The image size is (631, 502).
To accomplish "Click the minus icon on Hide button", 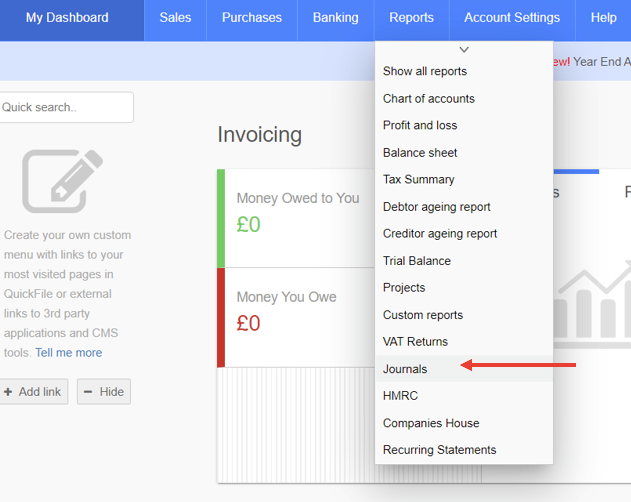I will (88, 392).
